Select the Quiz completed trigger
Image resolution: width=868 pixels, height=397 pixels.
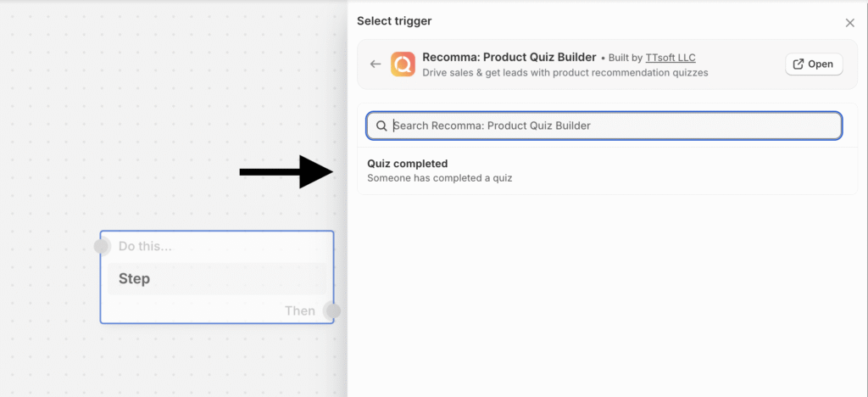pyautogui.click(x=607, y=171)
